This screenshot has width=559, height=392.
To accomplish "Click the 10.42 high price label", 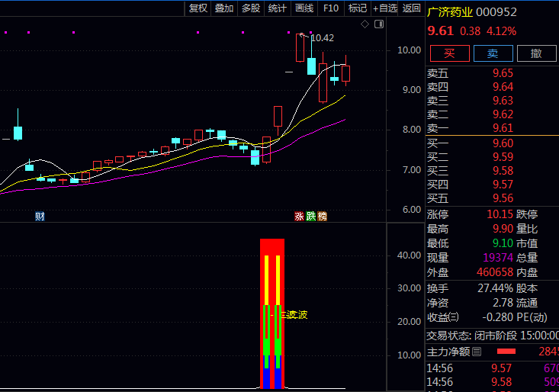I will coord(323,38).
